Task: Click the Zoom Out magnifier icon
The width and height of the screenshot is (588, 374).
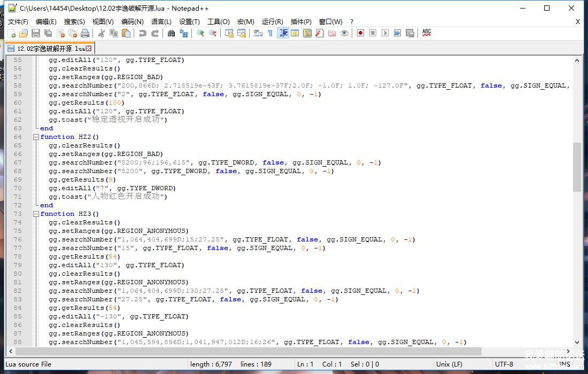Action: click(213, 33)
